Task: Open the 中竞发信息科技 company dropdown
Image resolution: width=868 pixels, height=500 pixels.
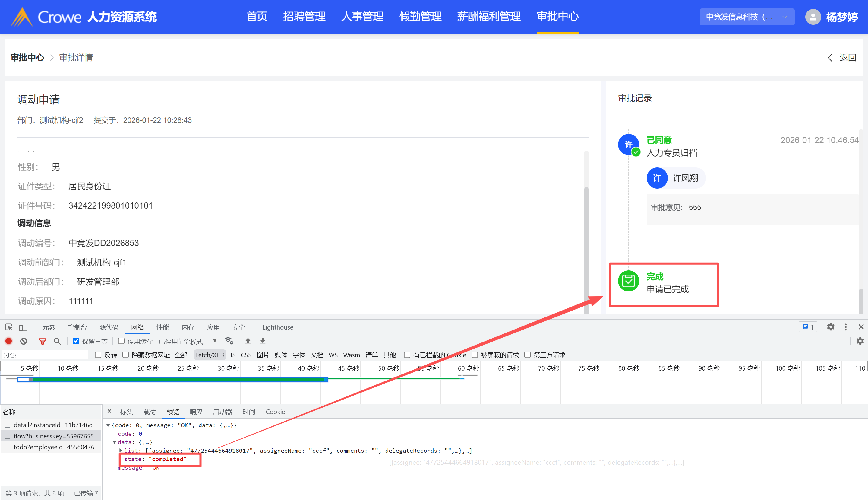Action: click(746, 17)
